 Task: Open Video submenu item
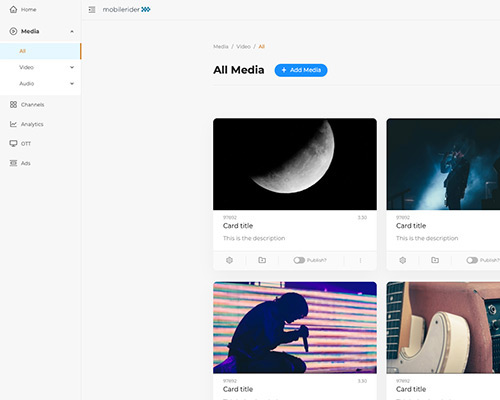pos(40,67)
